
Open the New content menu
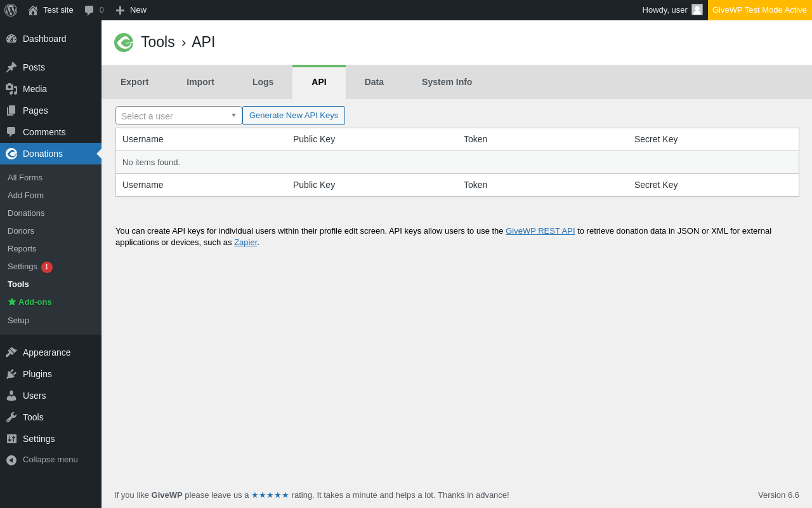click(131, 10)
